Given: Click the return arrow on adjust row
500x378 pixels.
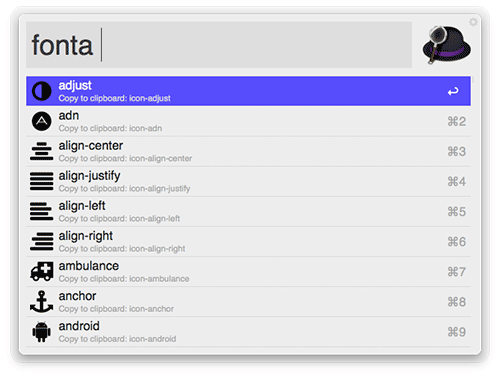Looking at the screenshot, I should tap(453, 91).
